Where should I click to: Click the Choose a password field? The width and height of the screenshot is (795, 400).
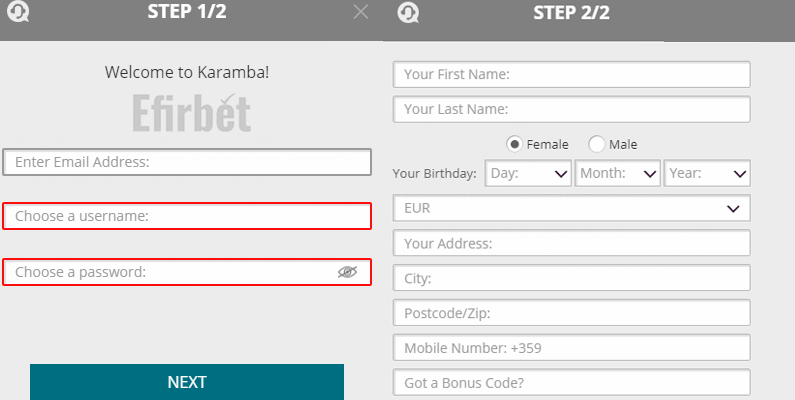tap(187, 272)
